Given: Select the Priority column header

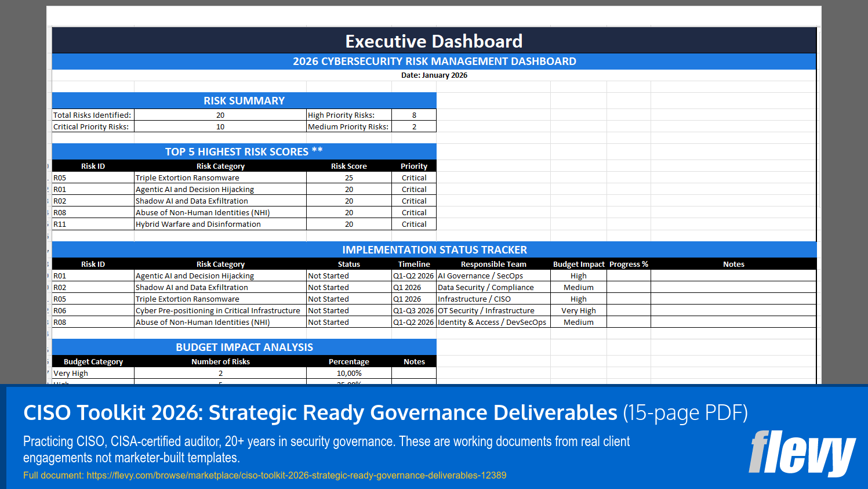Looking at the screenshot, I should point(414,166).
